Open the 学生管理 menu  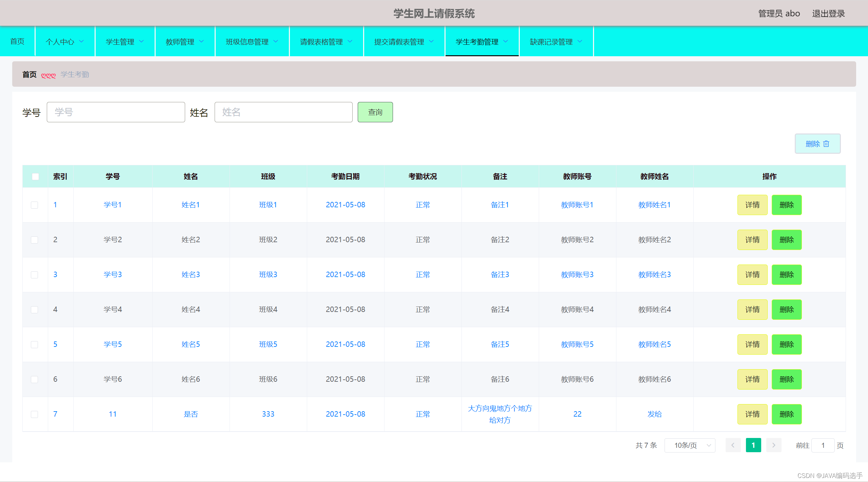[125, 41]
